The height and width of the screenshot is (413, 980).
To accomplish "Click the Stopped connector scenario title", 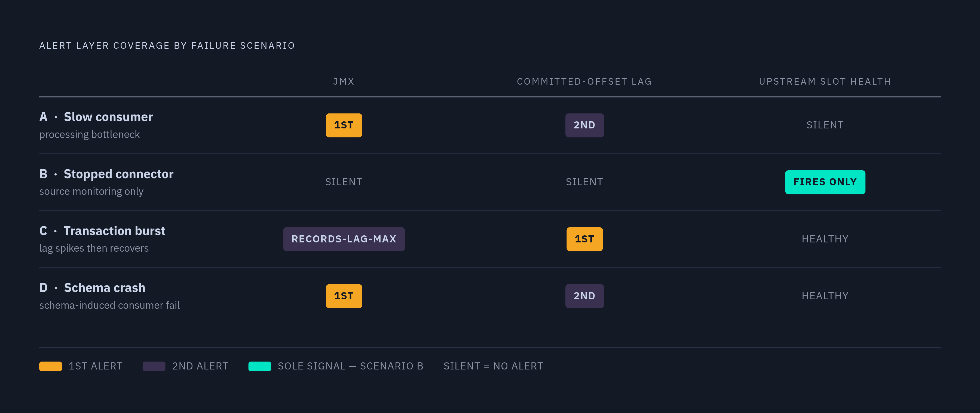I will pos(106,174).
